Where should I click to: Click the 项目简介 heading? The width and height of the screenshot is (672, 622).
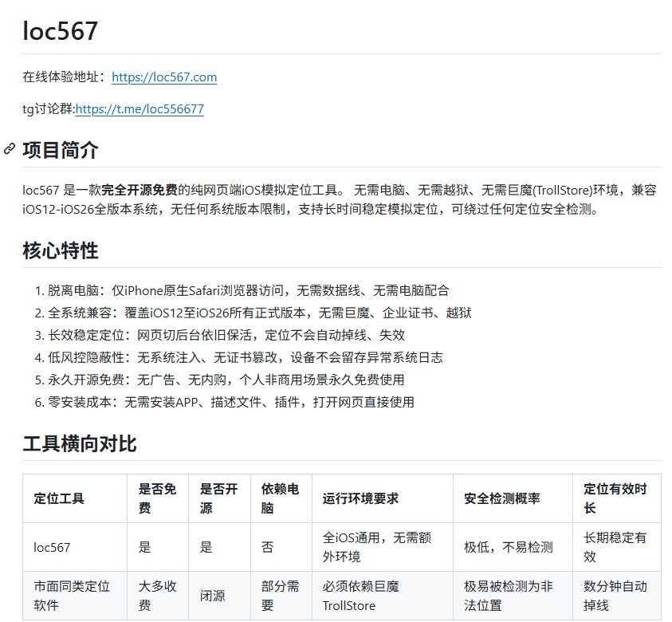point(61,150)
